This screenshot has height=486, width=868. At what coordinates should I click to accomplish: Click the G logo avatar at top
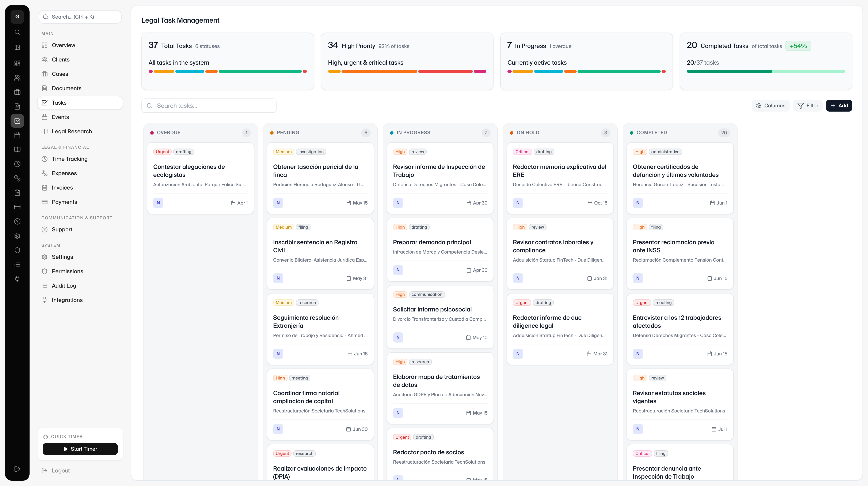pyautogui.click(x=17, y=17)
